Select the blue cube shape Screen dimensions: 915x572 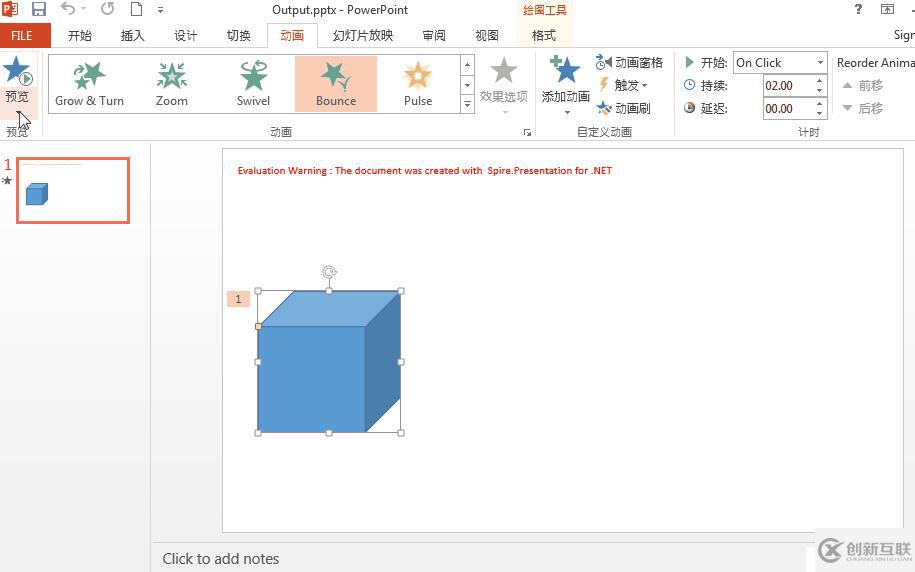[x=329, y=362]
